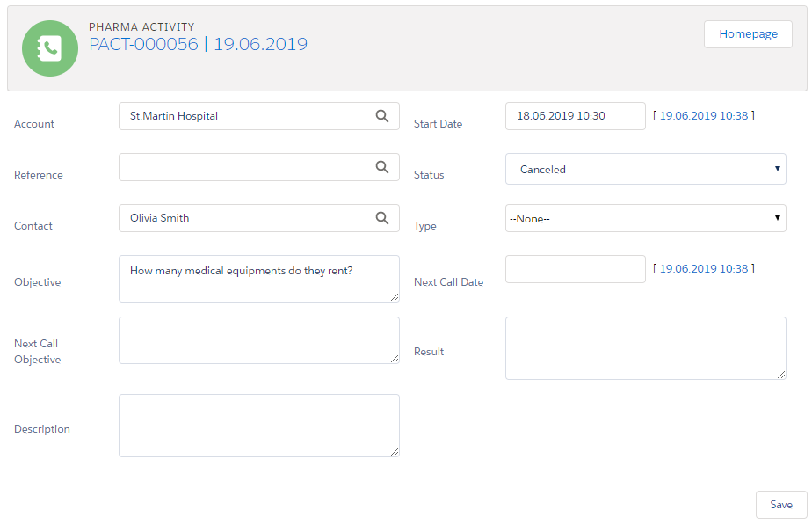Save the pharma activity record
This screenshot has width=812, height=525.
pyautogui.click(x=780, y=505)
